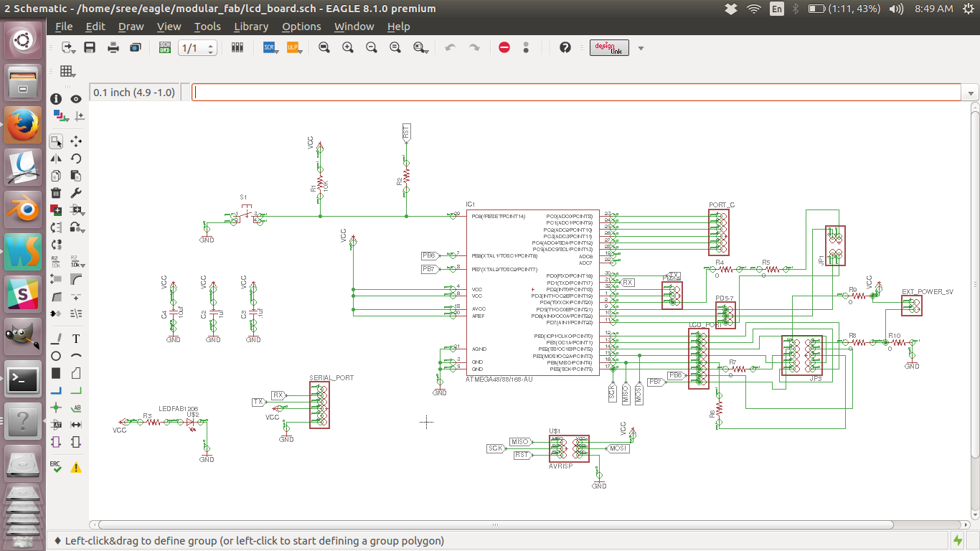The image size is (980, 551).
Task: Select the Copy tool
Action: click(x=56, y=176)
